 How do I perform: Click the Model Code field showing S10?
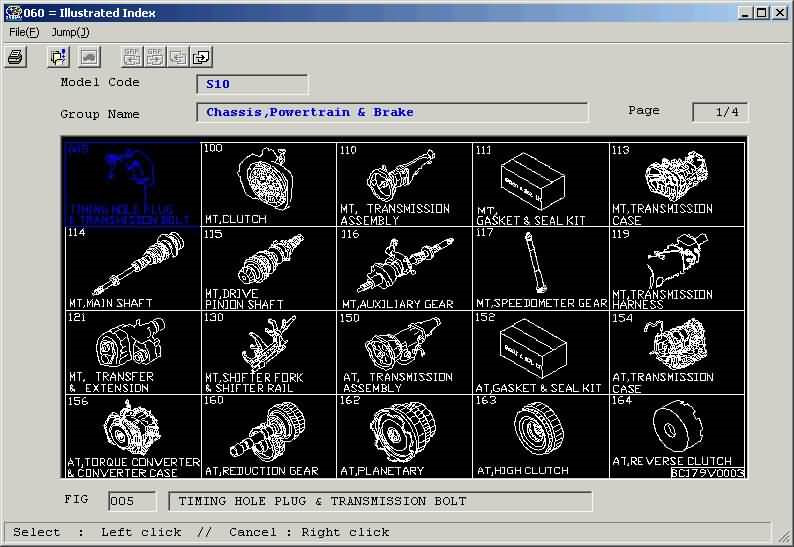coord(252,84)
